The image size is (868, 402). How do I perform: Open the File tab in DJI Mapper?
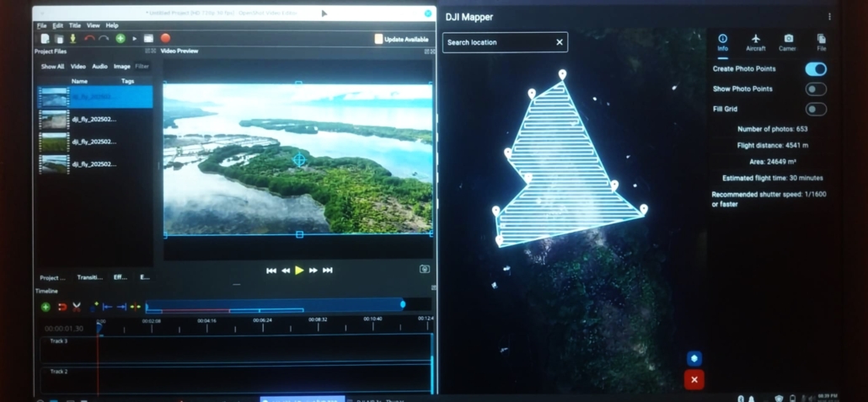pyautogui.click(x=822, y=43)
